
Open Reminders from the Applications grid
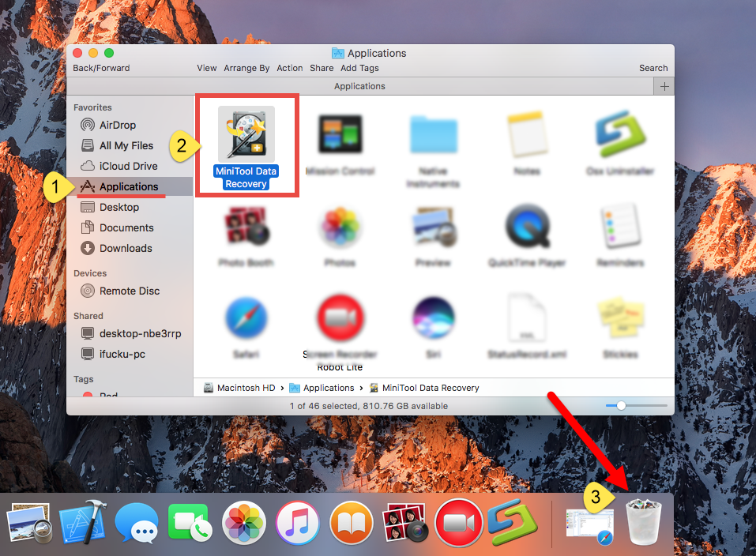(621, 227)
